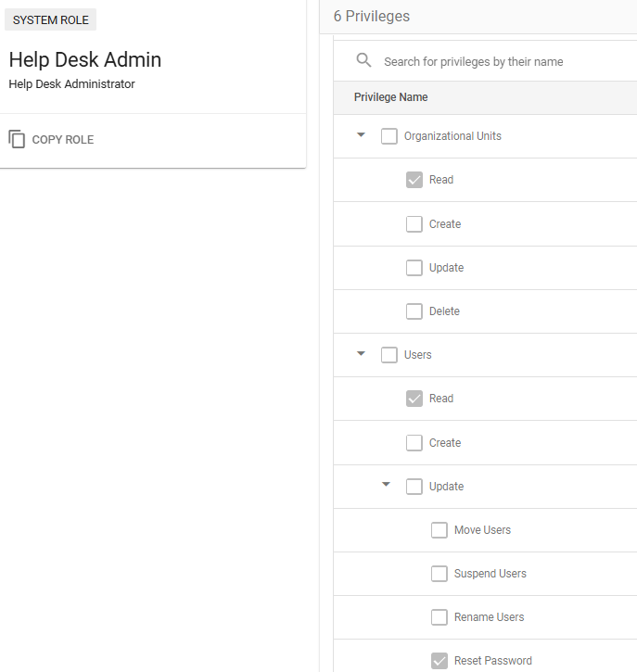Toggle the Organizational Units parent checkbox
The image size is (637, 672).
coord(389,136)
